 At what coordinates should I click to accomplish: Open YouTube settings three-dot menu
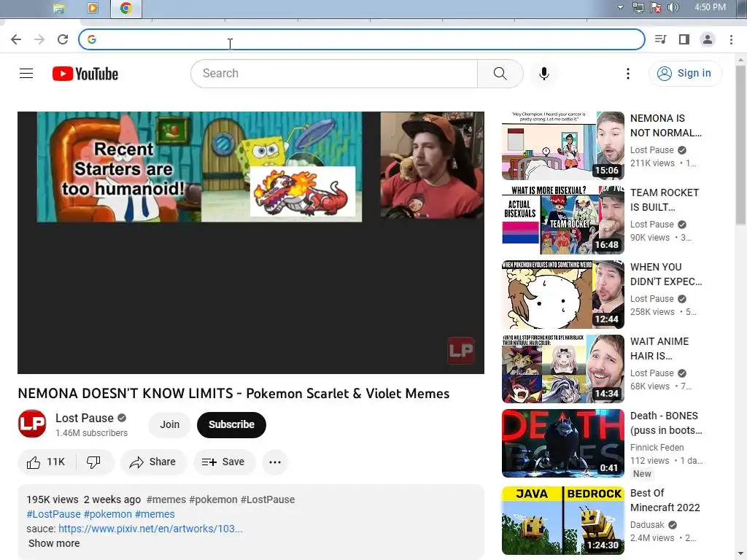click(628, 74)
